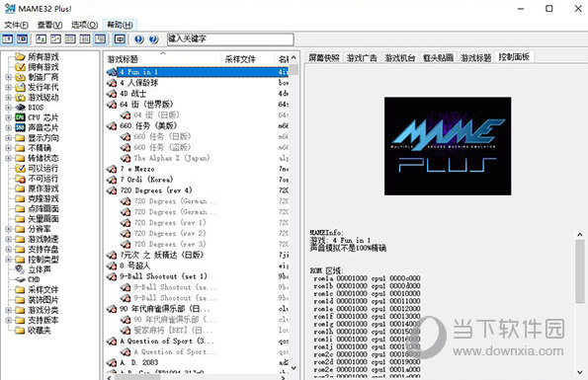Expand the 分辨率 tree node
This screenshot has width=588, height=380.
click(x=8, y=229)
